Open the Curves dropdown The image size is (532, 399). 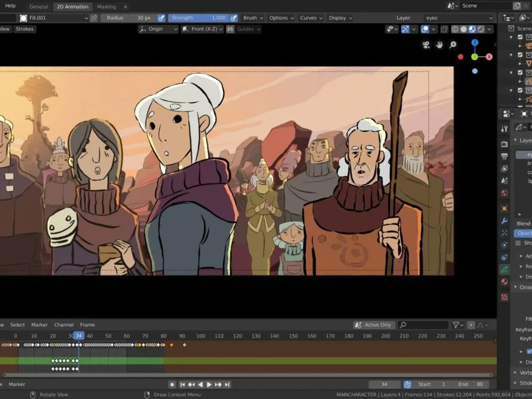point(311,18)
